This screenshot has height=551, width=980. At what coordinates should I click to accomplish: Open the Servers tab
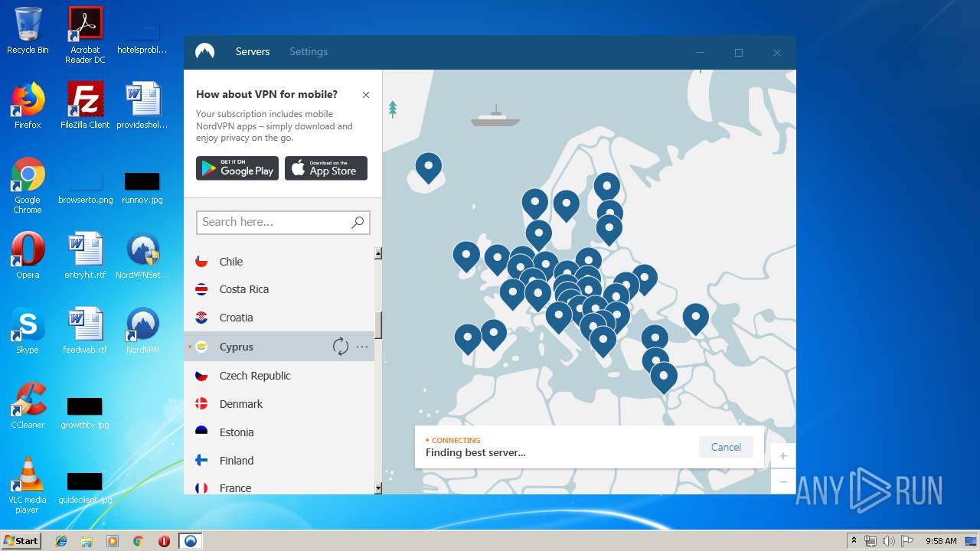click(x=253, y=51)
